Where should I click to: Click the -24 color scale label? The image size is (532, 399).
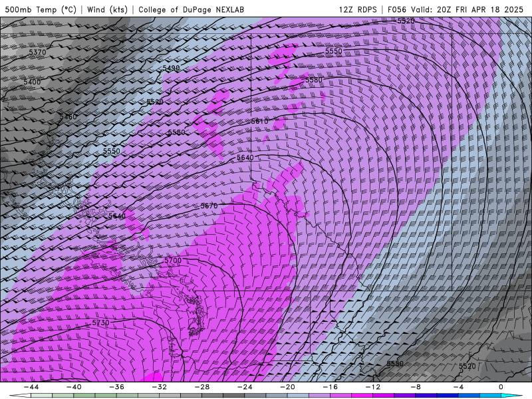[245, 387]
